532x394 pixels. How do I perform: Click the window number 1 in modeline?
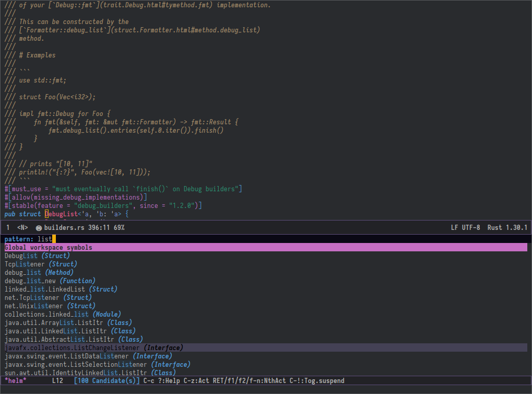[8, 228]
